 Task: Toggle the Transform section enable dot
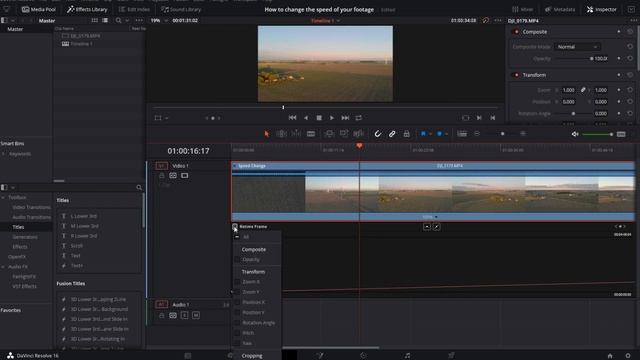pos(516,75)
